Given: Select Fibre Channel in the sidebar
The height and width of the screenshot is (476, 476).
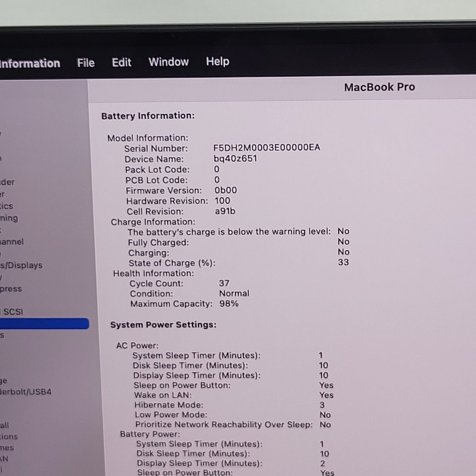Looking at the screenshot, I should [x=12, y=242].
